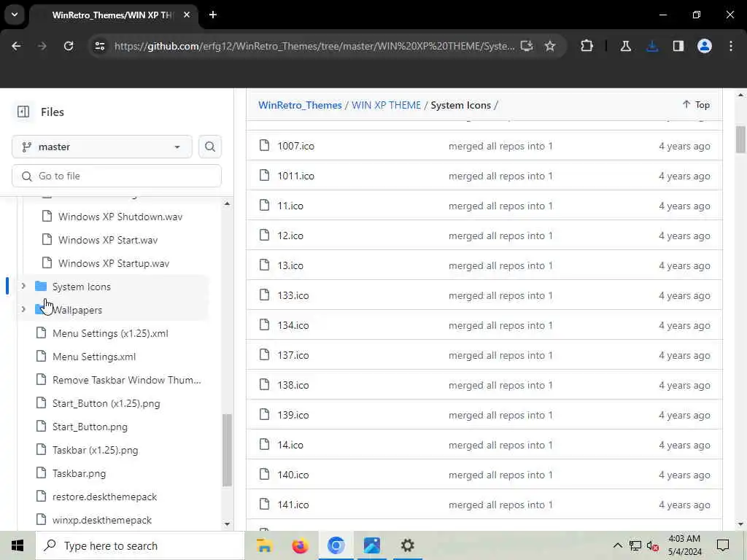Open Remove Taskbar Window Thum... file
747x560 pixels.
[127, 380]
